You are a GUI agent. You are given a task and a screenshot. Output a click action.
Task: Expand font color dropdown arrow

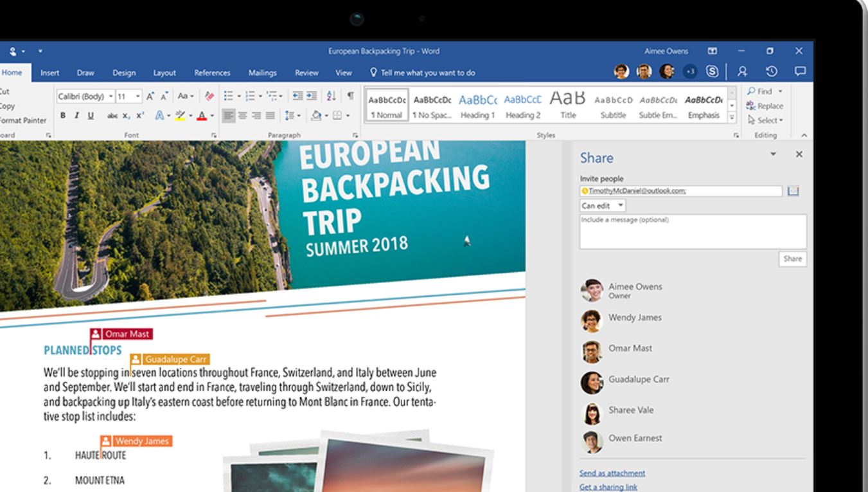coord(212,116)
